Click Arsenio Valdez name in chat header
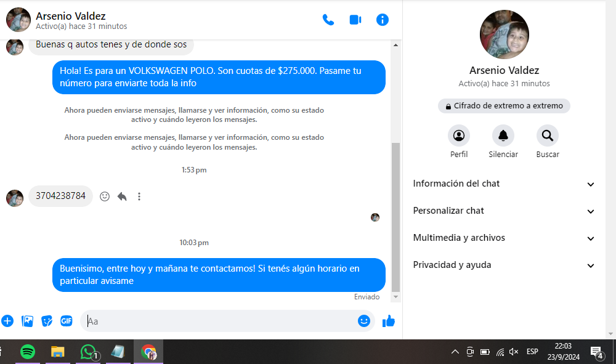Image resolution: width=616 pixels, height=364 pixels. pos(71,16)
